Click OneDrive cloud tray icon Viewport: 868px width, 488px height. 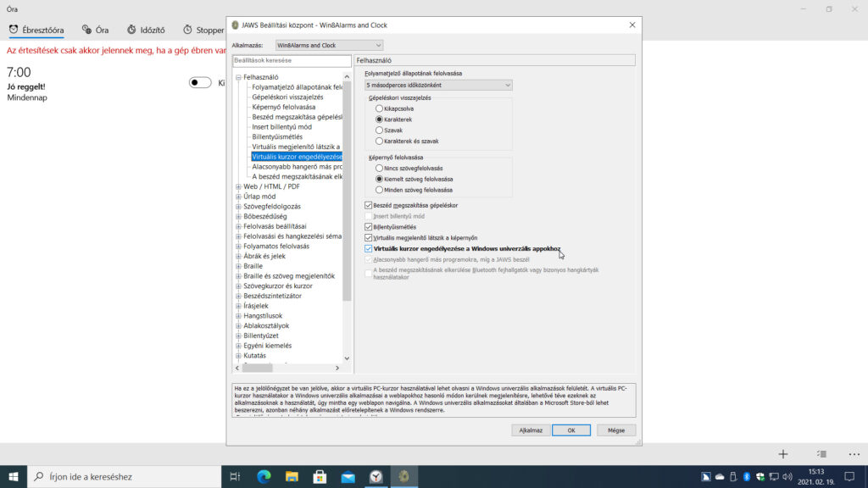click(720, 476)
